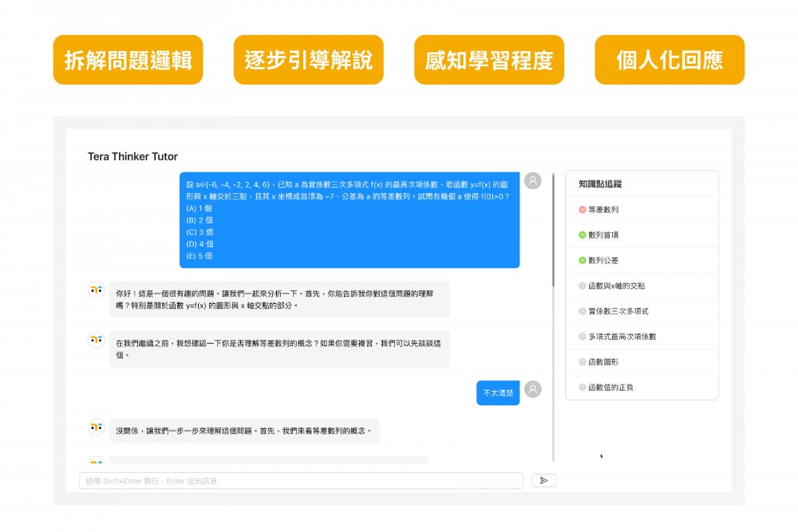
Task: Toggle the green indicator beside 數列公差
Action: 583,261
